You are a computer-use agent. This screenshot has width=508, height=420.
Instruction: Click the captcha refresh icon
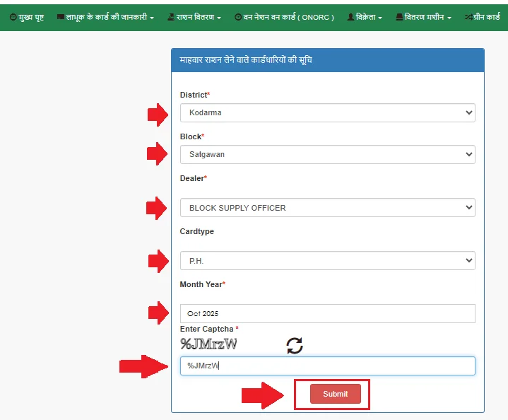[295, 346]
